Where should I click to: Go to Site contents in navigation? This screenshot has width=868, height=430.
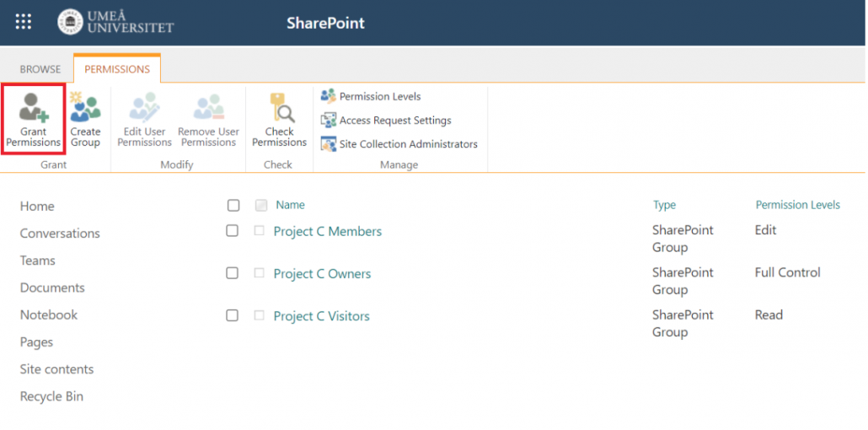(57, 369)
